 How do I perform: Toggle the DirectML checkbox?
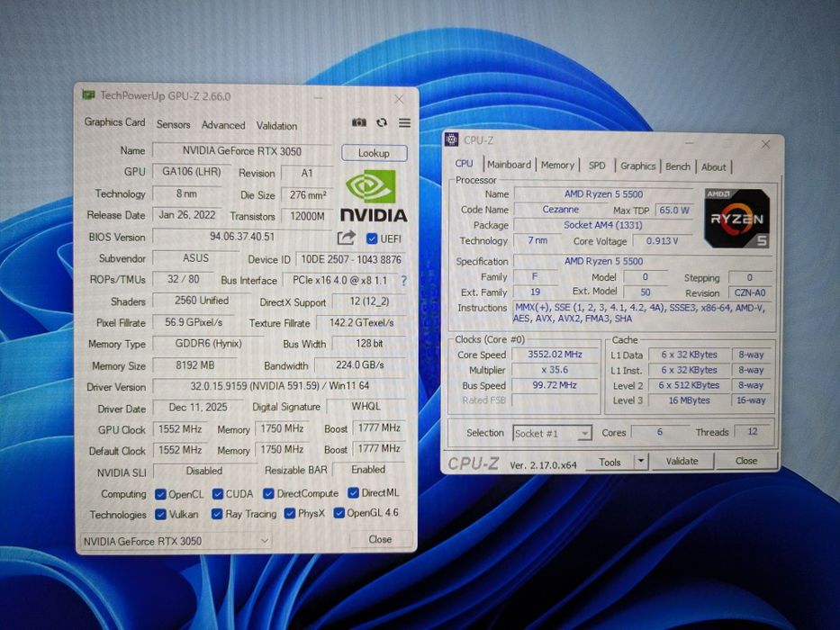[353, 492]
